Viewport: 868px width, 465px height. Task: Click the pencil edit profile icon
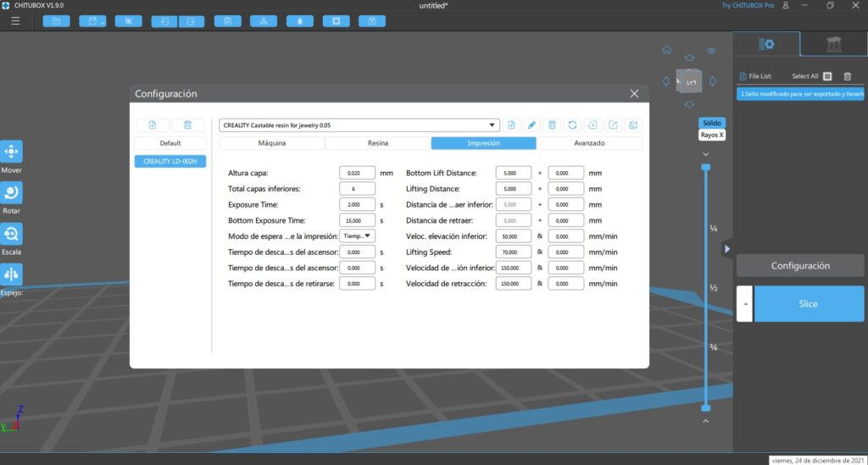click(x=532, y=125)
